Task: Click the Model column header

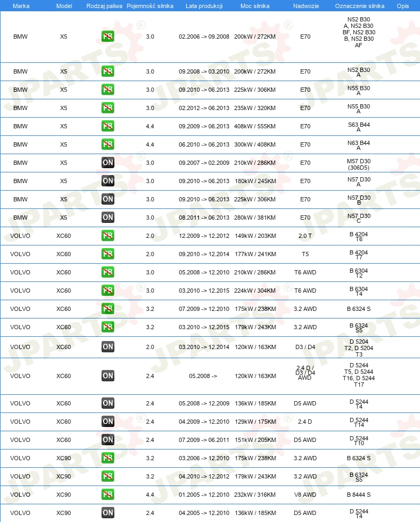Action: (x=64, y=6)
